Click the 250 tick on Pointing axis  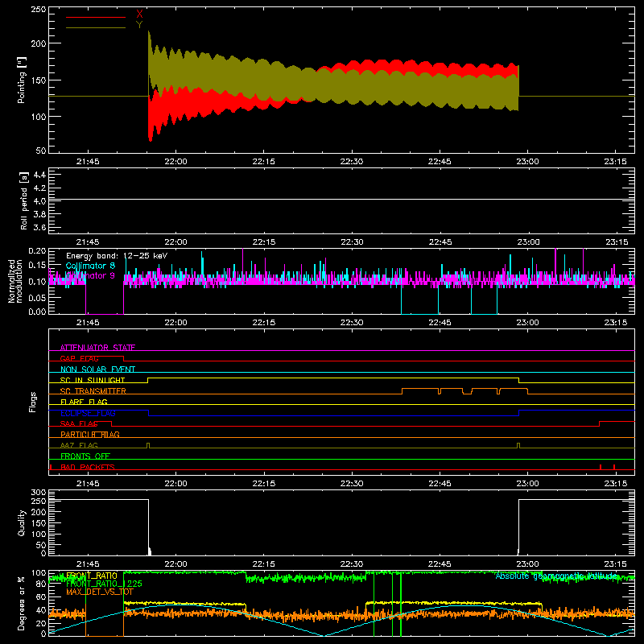38,10
